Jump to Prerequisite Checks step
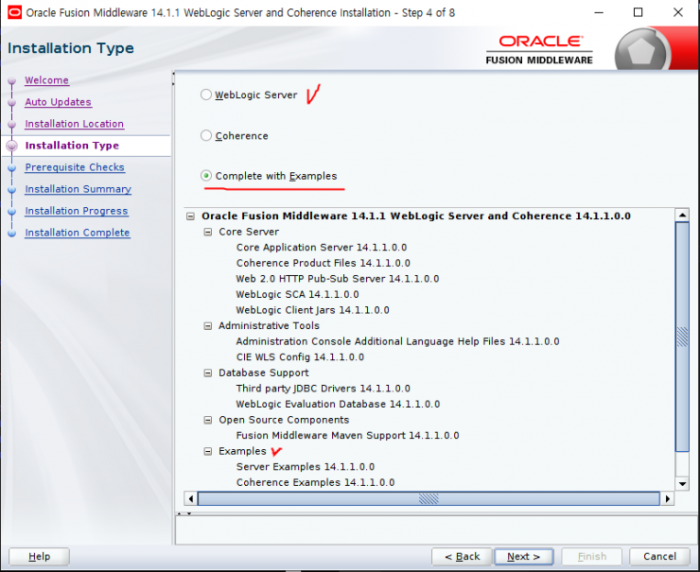Image resolution: width=700 pixels, height=572 pixels. tap(75, 167)
